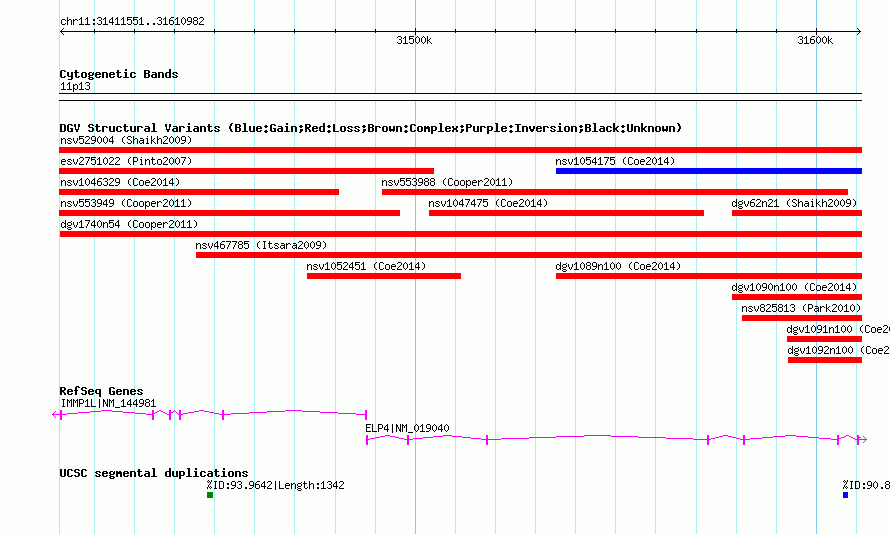Image resolution: width=890 pixels, height=534 pixels.
Task: Open the nsv1046329 (Coe2014) label
Action: click(120, 182)
